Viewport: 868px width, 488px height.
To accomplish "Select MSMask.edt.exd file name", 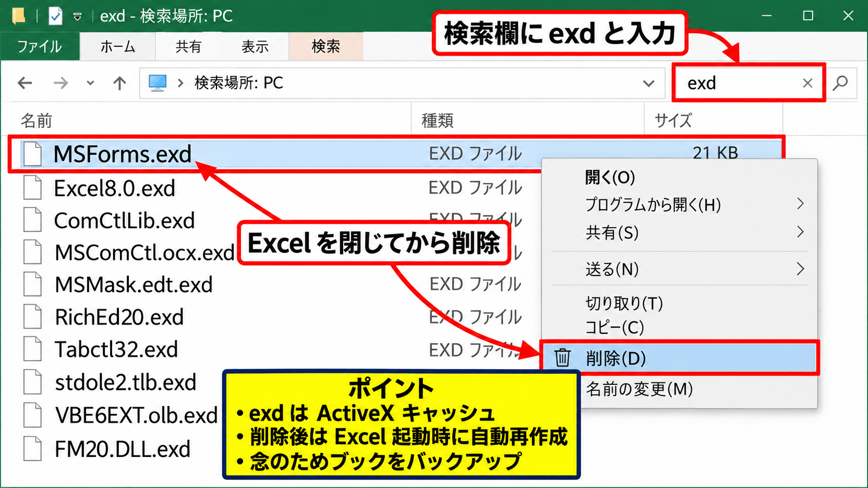I will pos(133,285).
